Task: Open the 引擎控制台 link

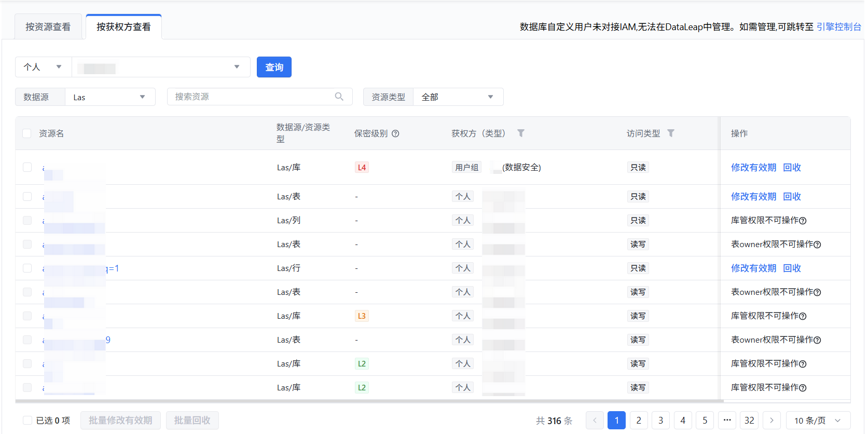Action: [838, 27]
